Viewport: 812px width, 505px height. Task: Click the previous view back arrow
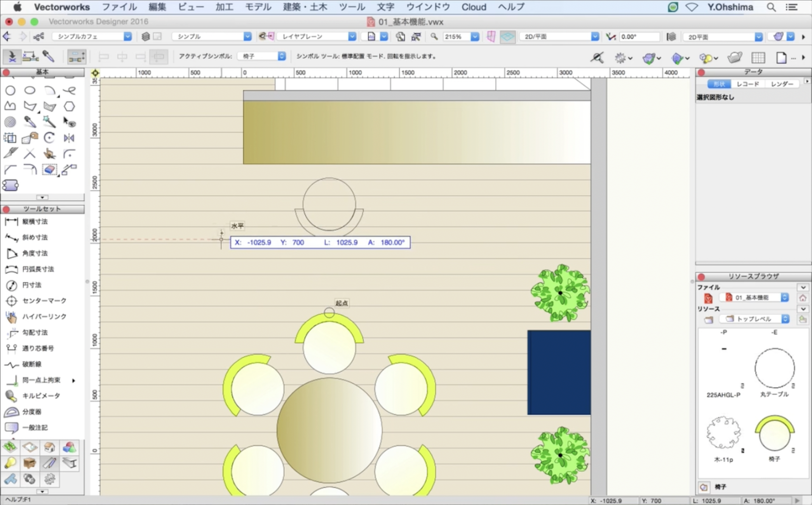click(x=7, y=37)
